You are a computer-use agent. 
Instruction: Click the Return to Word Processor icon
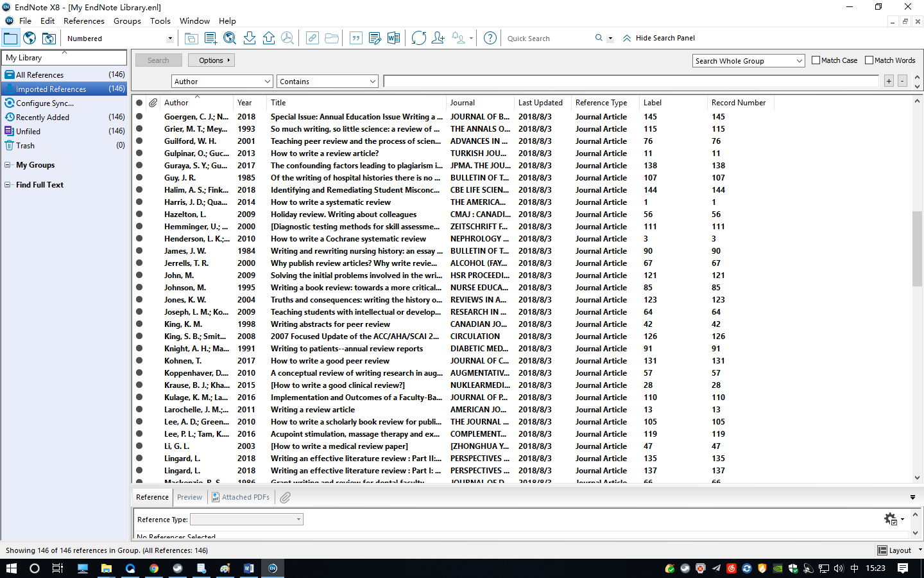pyautogui.click(x=394, y=38)
